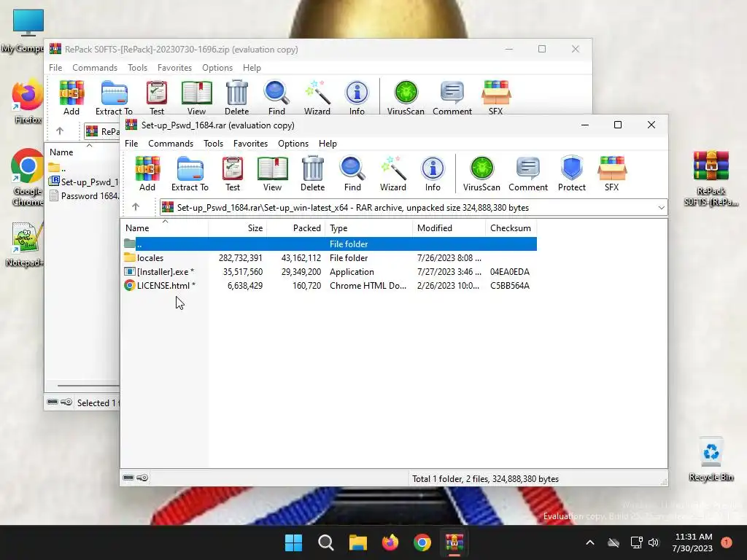The image size is (747, 560).
Task: Go up one level in RePack SOFTS window
Action: [x=60, y=131]
